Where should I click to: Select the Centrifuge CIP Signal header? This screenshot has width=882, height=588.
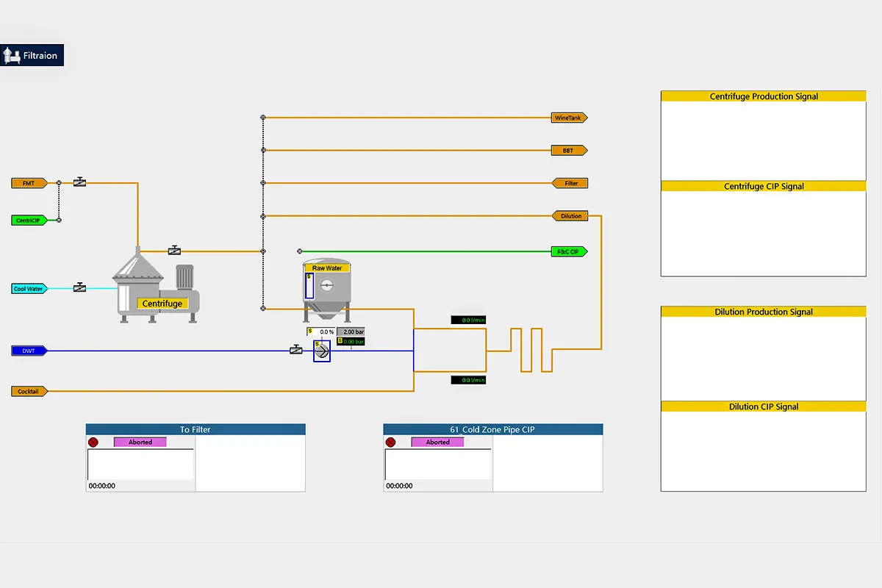[x=764, y=186]
